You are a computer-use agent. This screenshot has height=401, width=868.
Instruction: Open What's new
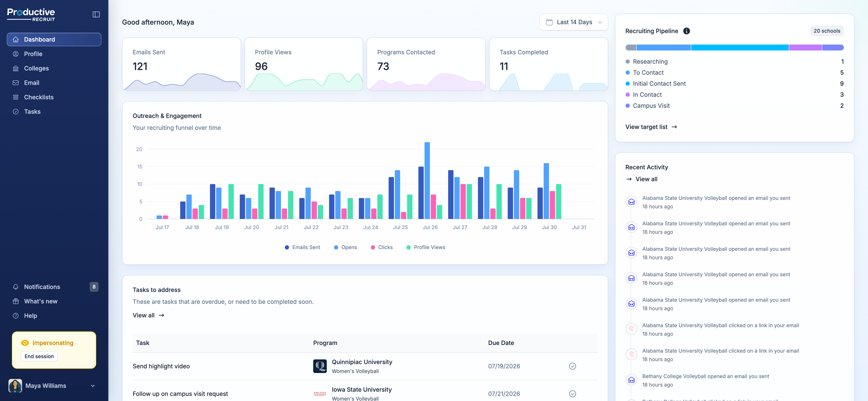(x=54, y=301)
